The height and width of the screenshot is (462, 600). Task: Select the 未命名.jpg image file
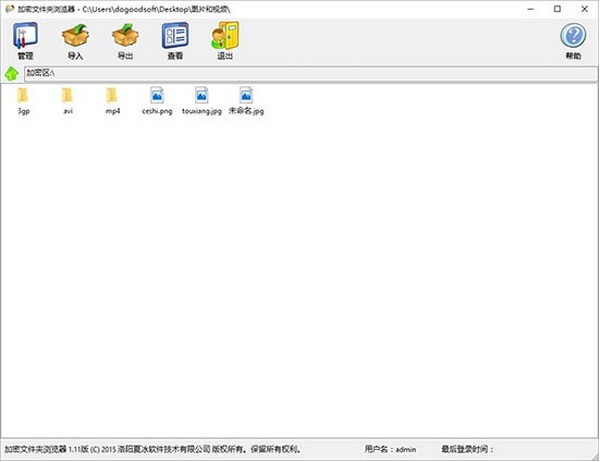point(246,97)
